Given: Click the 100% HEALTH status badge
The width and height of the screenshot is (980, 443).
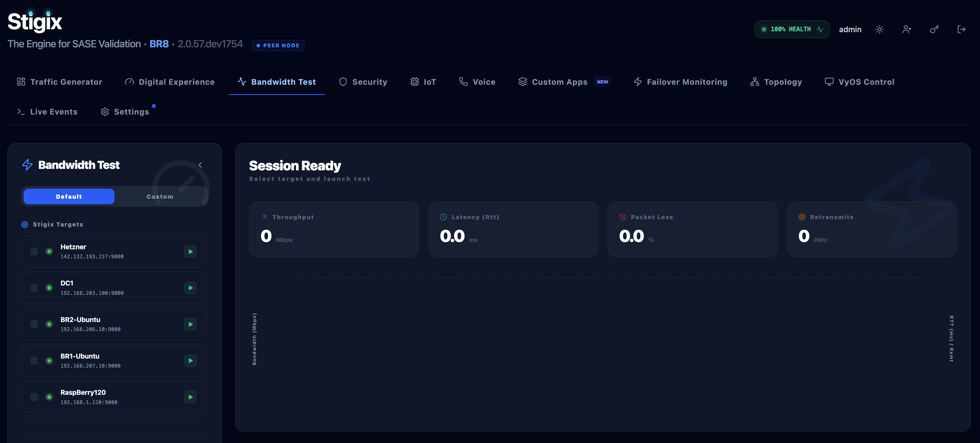Looking at the screenshot, I should (792, 29).
